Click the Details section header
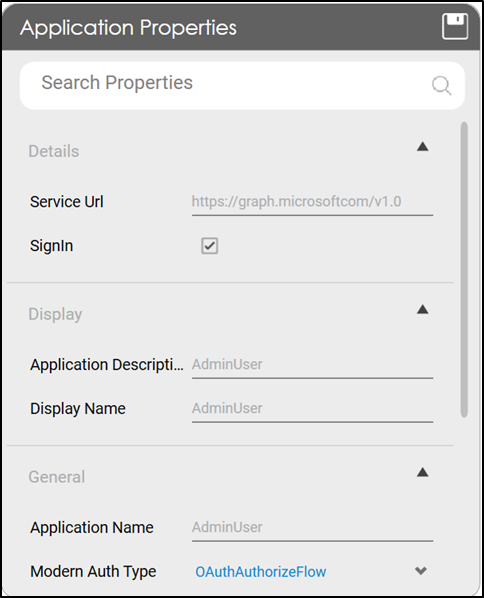The width and height of the screenshot is (484, 598). coord(54,151)
